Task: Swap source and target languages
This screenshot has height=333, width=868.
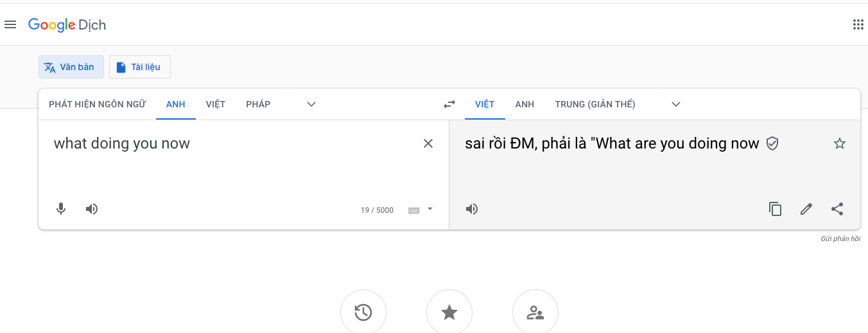Action: (449, 104)
